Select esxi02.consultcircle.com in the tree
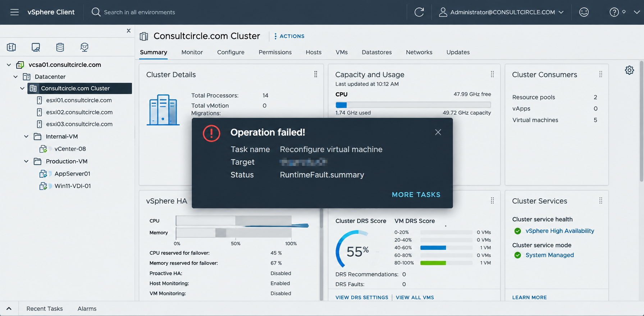This screenshot has width=644, height=316. [x=79, y=112]
